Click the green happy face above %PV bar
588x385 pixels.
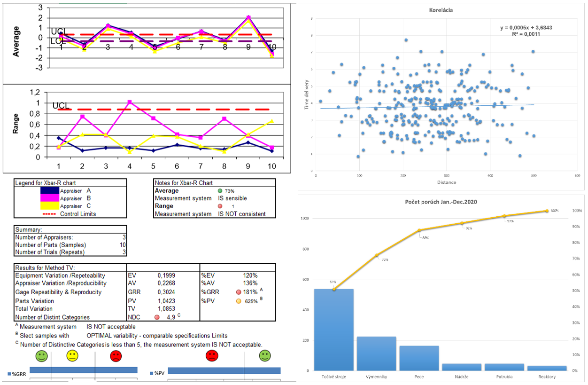(x=265, y=356)
